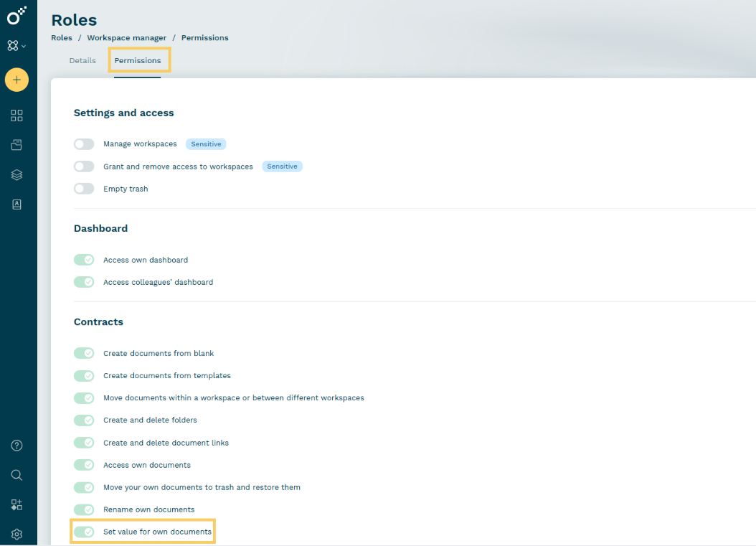Screen dimensions: 756x546
Task: Click the Contracts section heading
Action: (98, 321)
